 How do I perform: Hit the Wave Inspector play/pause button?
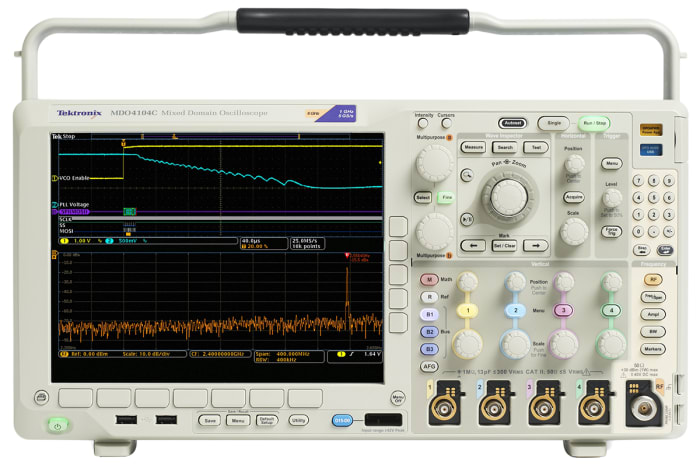tap(467, 219)
